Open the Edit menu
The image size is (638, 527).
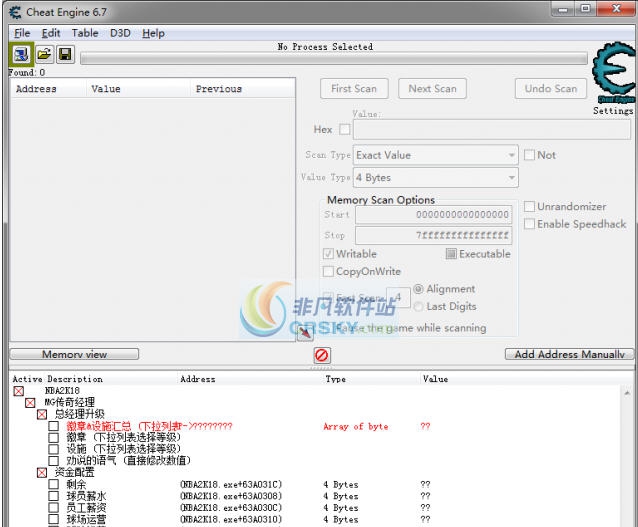[x=51, y=33]
